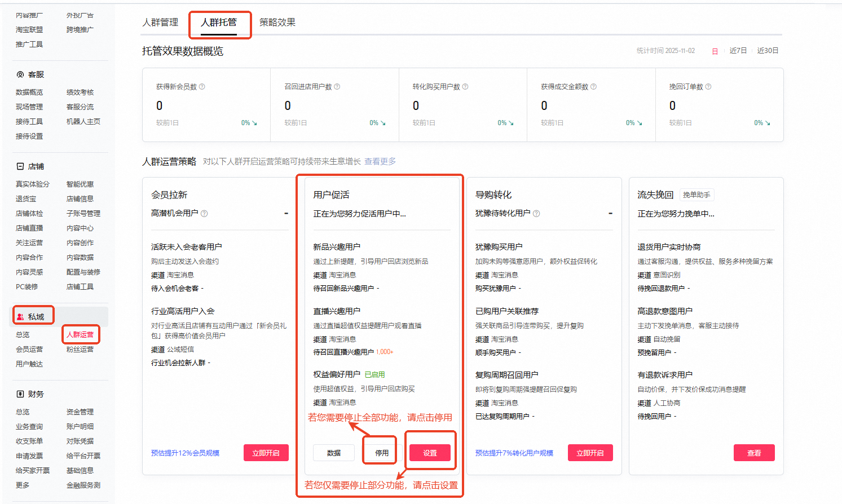Click 已启用 status beside 权益偏好用户
The image size is (842, 504).
pyautogui.click(x=375, y=374)
